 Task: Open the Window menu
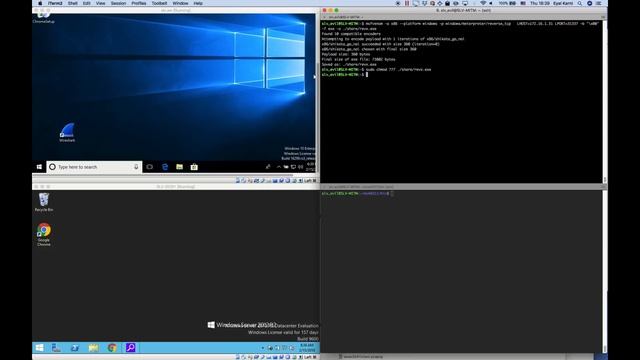point(180,3)
